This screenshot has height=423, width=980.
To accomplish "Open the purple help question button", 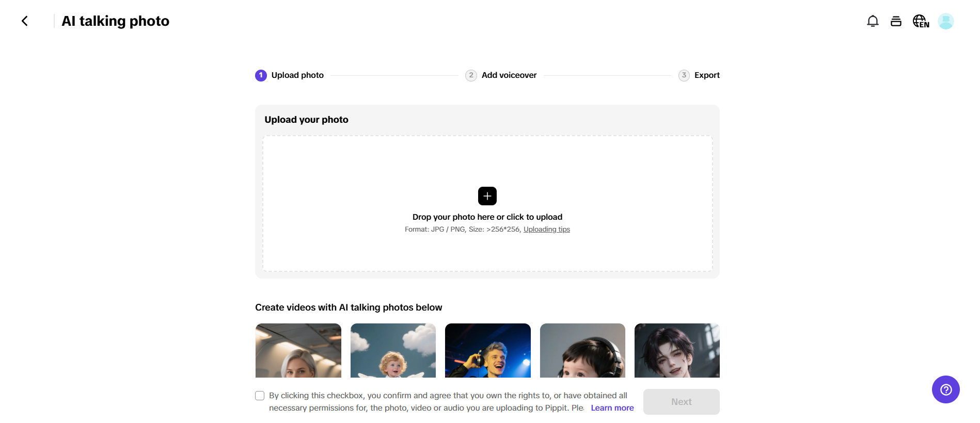I will tap(945, 389).
